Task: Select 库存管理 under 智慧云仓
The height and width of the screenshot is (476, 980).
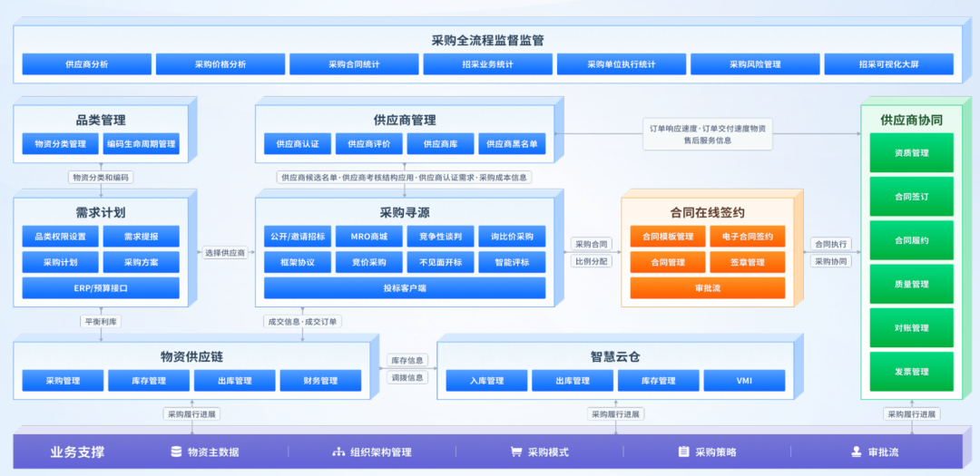Action: [658, 381]
